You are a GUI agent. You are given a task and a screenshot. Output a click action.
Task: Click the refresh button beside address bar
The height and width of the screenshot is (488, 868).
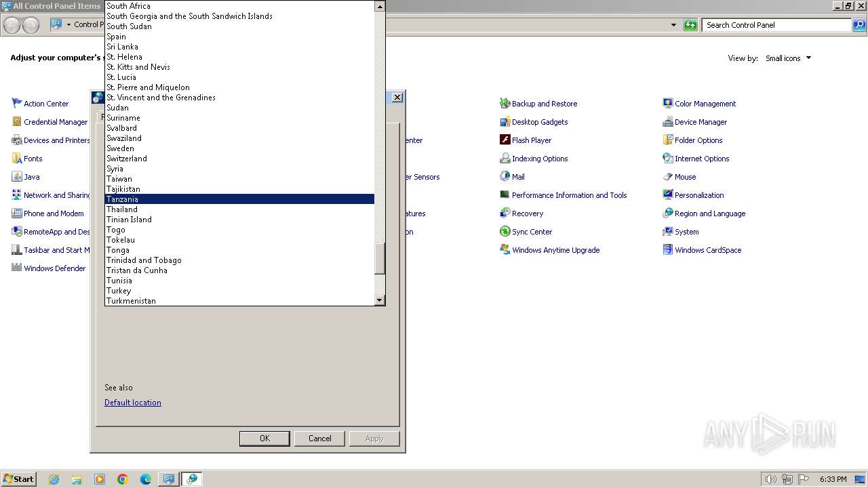click(690, 25)
